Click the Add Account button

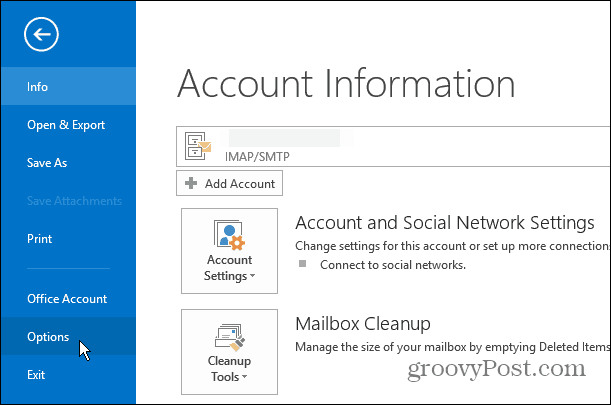pyautogui.click(x=230, y=183)
